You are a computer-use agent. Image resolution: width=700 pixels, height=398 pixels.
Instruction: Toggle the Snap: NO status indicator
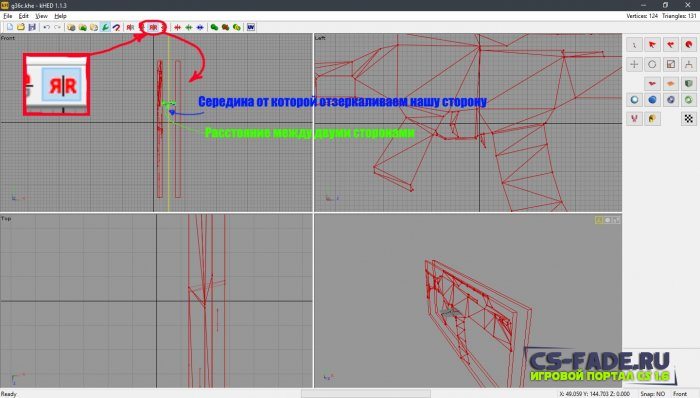pyautogui.click(x=653, y=394)
